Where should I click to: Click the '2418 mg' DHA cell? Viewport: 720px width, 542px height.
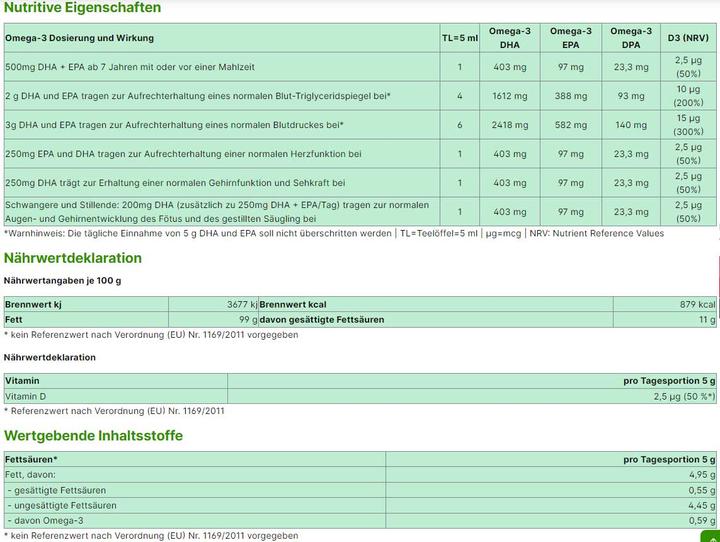coord(509,125)
